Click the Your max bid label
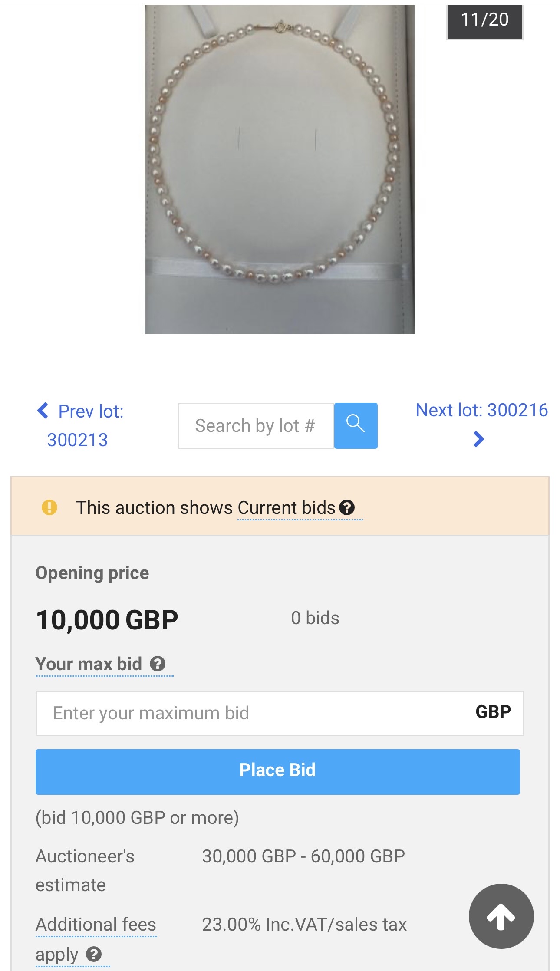Image resolution: width=560 pixels, height=971 pixels. 89,664
